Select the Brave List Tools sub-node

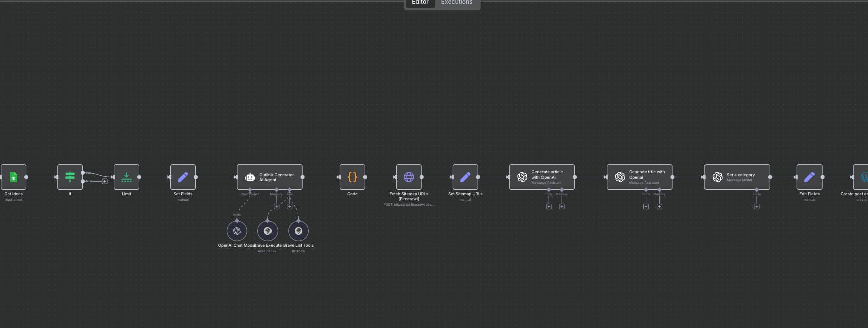click(298, 231)
